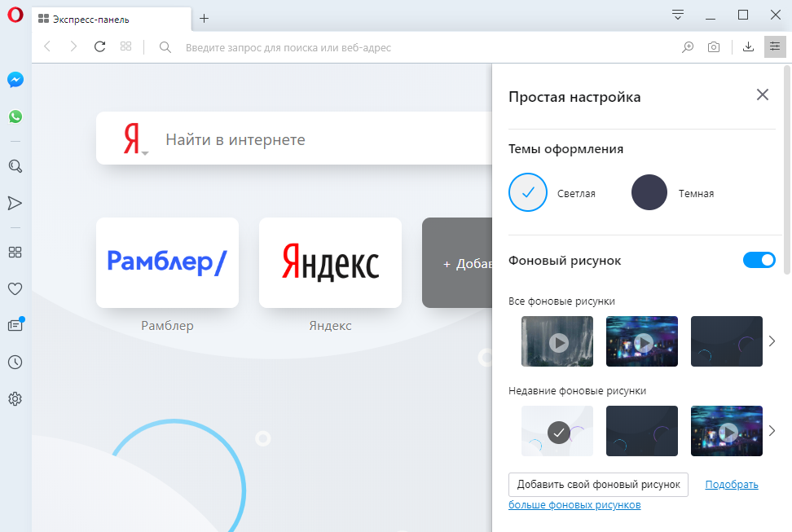The height and width of the screenshot is (532, 792).
Task: Close the Простая настройка panel
Action: tap(763, 95)
